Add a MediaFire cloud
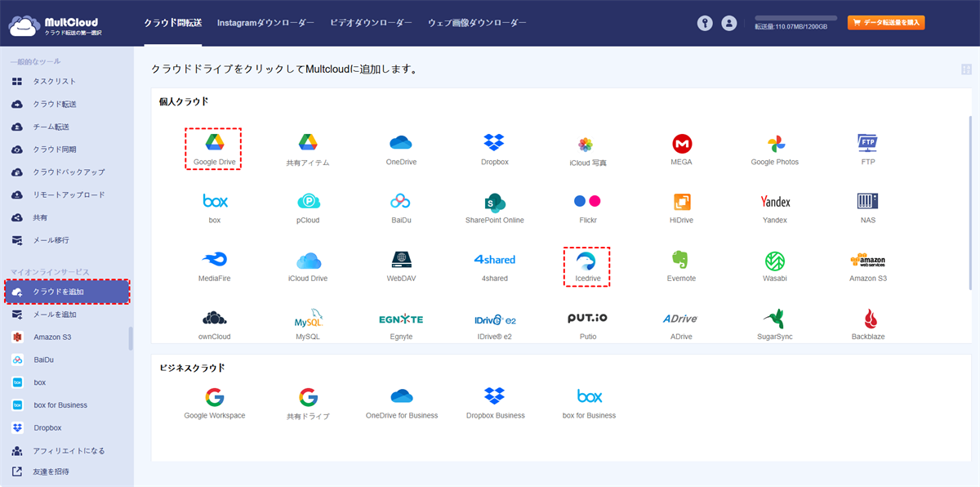Screen dimensions: 980x487 click(214, 266)
